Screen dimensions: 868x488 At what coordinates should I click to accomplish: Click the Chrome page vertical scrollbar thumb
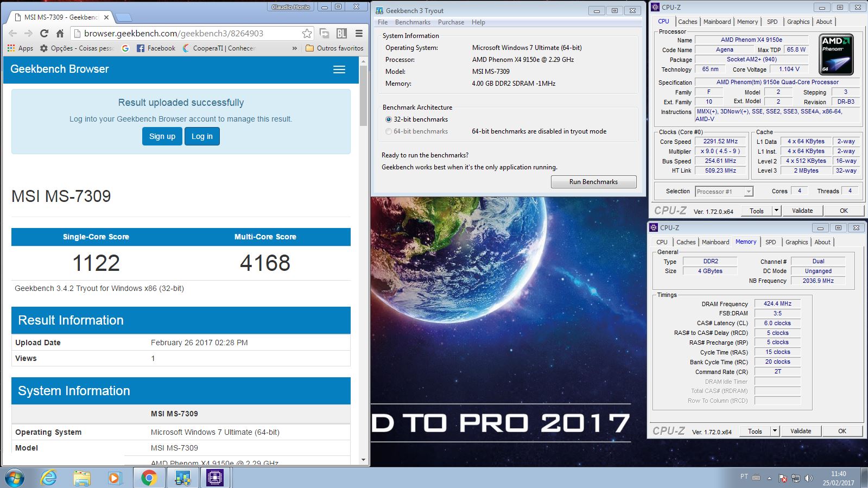[x=364, y=96]
